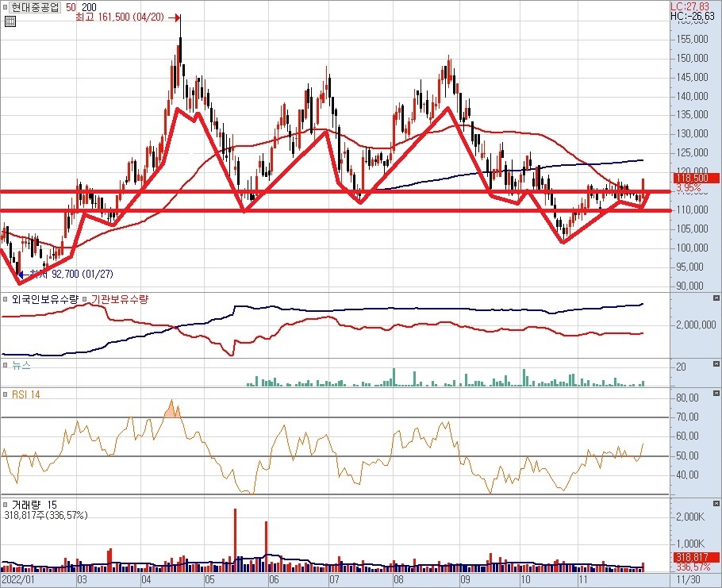Click the 50.00 RSI axis label
722x588 pixels.
[x=687, y=455]
